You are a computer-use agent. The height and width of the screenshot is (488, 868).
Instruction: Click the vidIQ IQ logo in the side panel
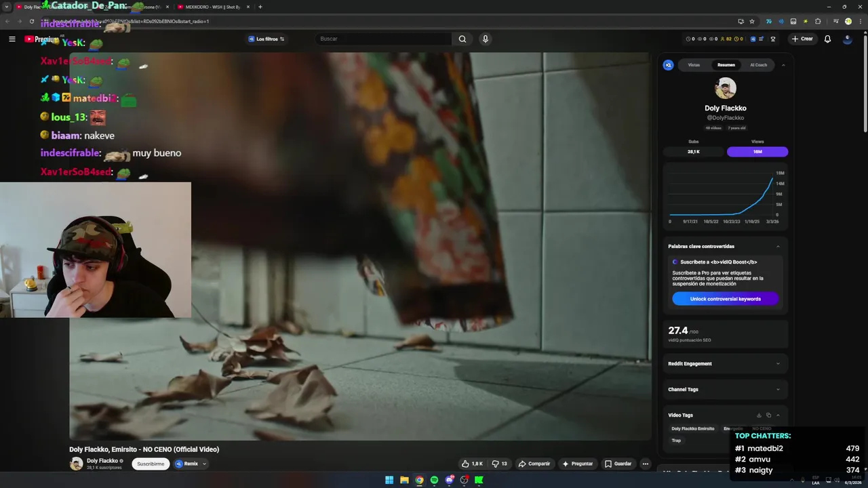668,65
